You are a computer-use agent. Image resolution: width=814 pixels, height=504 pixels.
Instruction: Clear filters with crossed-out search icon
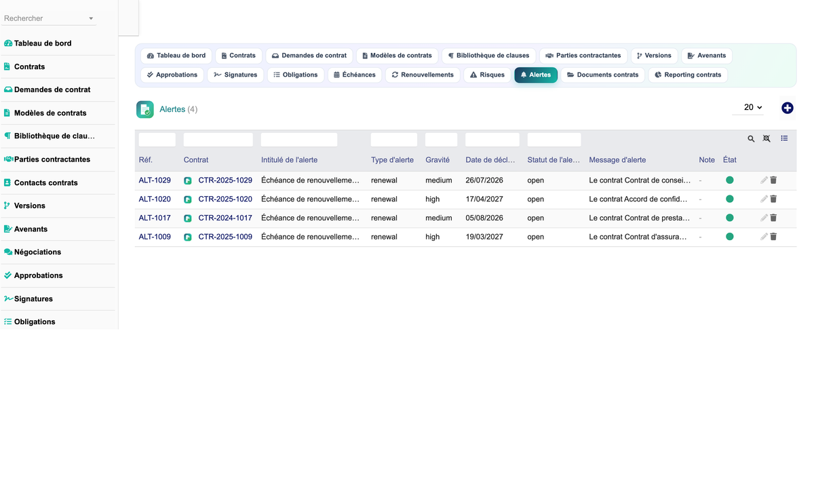767,138
